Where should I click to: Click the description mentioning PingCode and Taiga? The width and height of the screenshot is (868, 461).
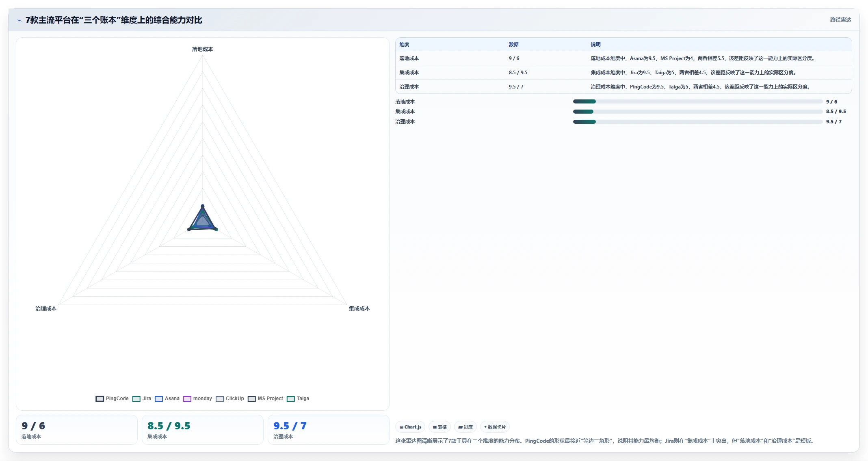click(x=701, y=87)
